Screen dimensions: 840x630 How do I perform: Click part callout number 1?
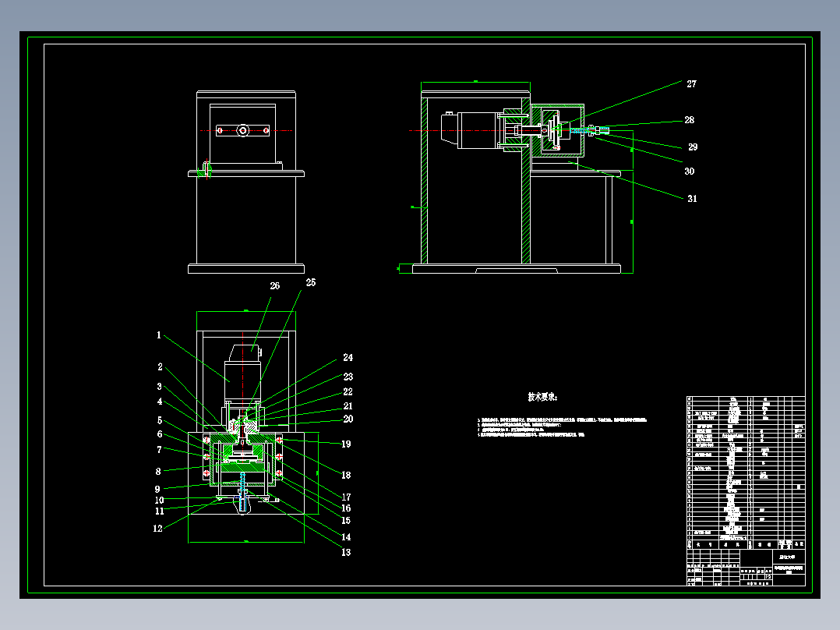coord(159,335)
